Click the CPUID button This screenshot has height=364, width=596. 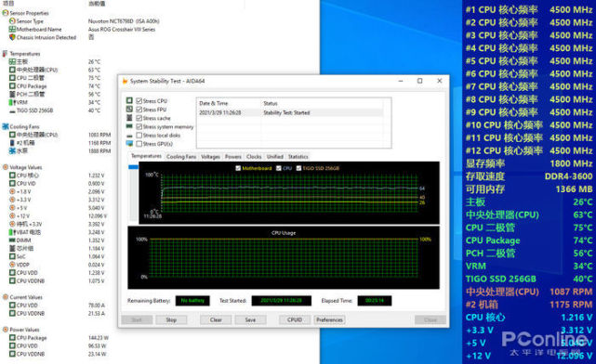[295, 320]
